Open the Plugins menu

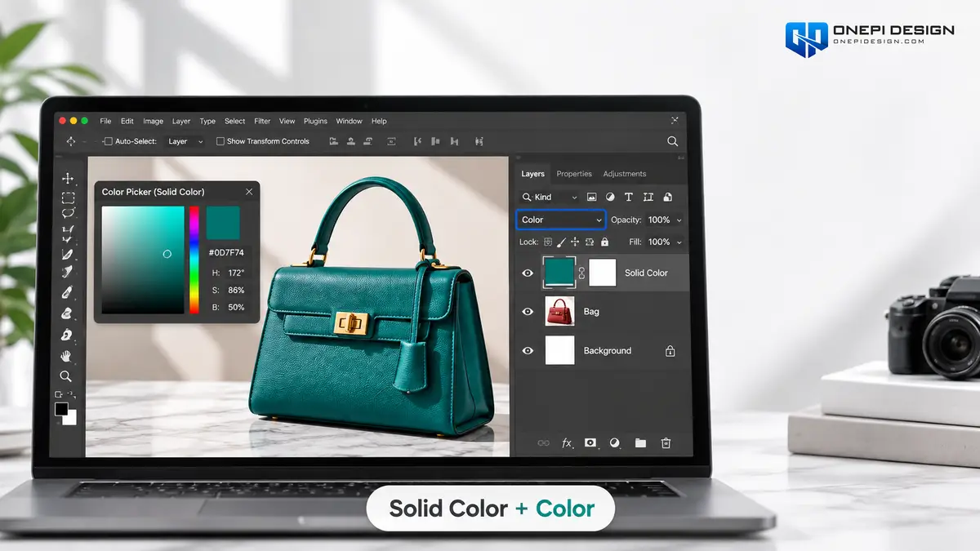[x=315, y=121]
